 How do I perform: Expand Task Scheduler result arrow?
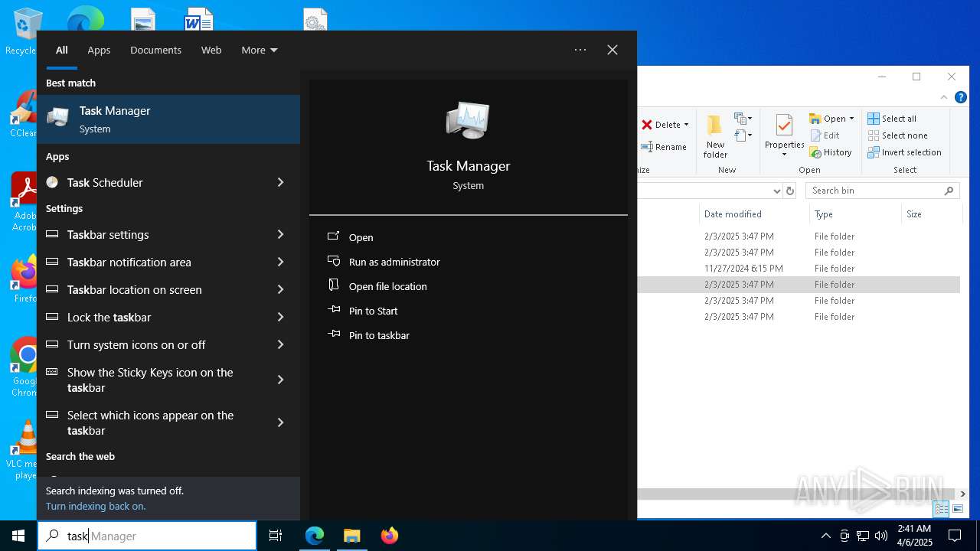(280, 182)
